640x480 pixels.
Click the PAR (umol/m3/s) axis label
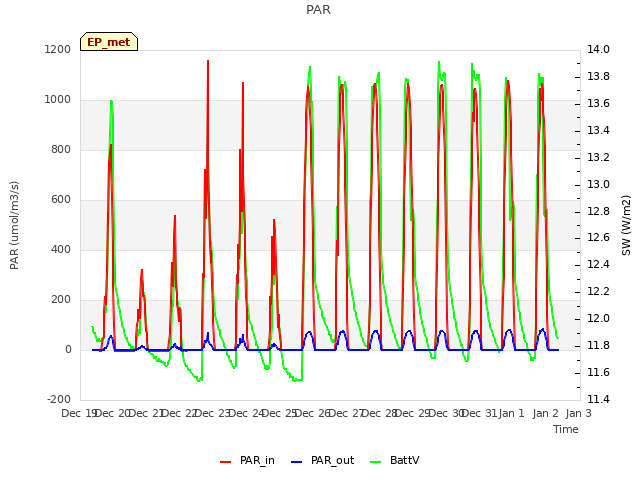(14, 225)
